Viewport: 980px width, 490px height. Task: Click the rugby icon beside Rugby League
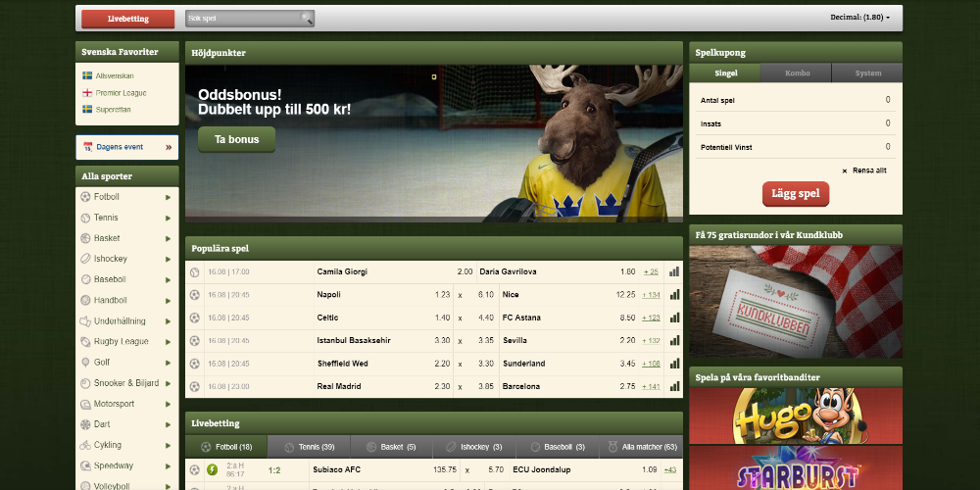click(x=85, y=342)
